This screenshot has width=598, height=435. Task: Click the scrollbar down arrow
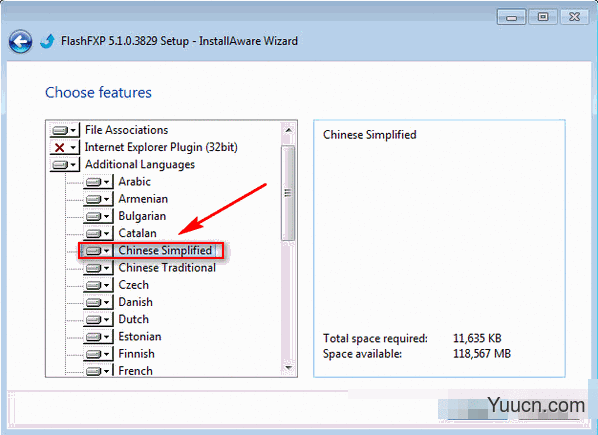coord(288,368)
